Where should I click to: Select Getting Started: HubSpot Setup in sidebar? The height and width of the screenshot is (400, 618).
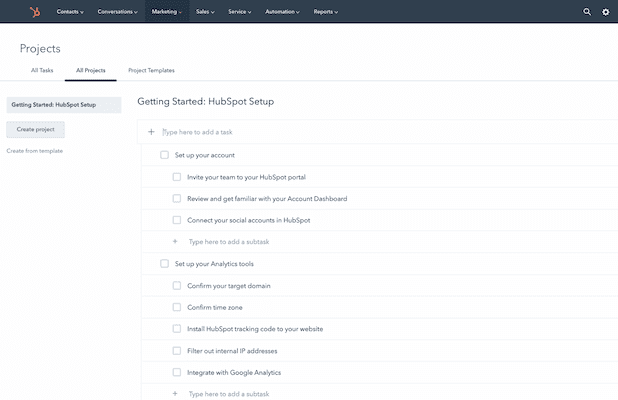coord(64,105)
